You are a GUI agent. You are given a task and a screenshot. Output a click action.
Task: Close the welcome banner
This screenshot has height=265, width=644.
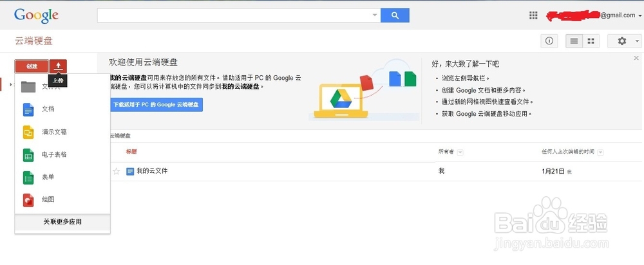pos(636,59)
